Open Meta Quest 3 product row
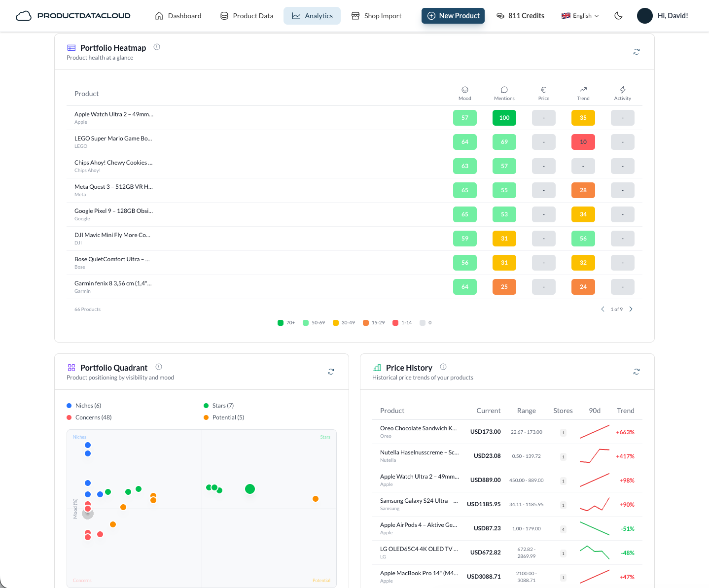This screenshot has height=588, width=709. [x=354, y=190]
